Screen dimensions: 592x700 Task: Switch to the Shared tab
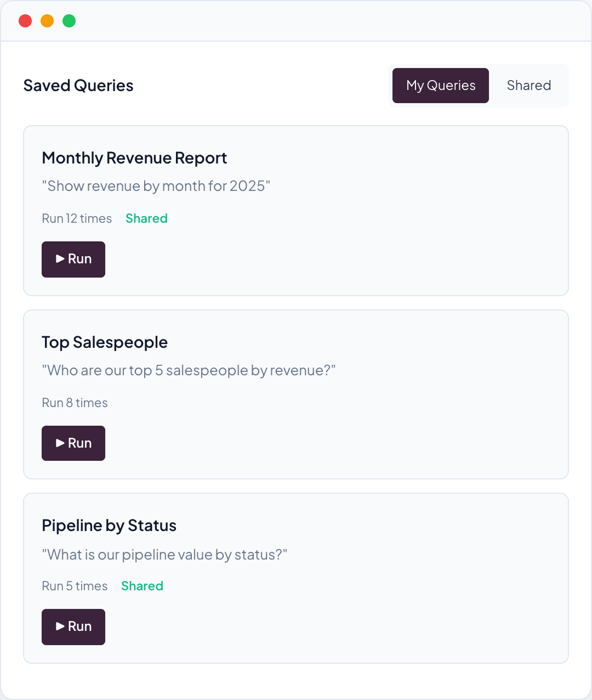click(528, 86)
